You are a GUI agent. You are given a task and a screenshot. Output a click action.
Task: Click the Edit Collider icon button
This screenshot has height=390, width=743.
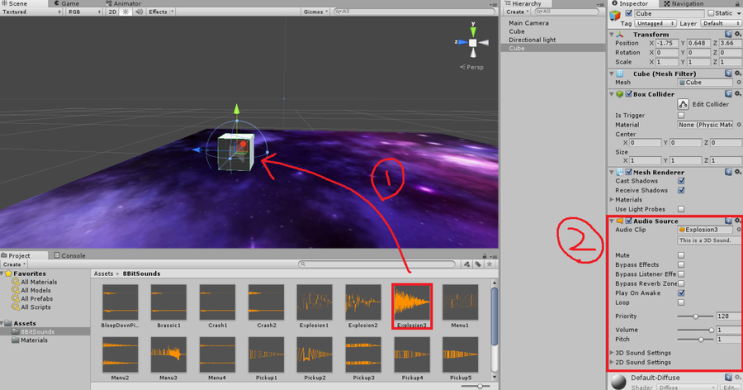[x=683, y=104]
